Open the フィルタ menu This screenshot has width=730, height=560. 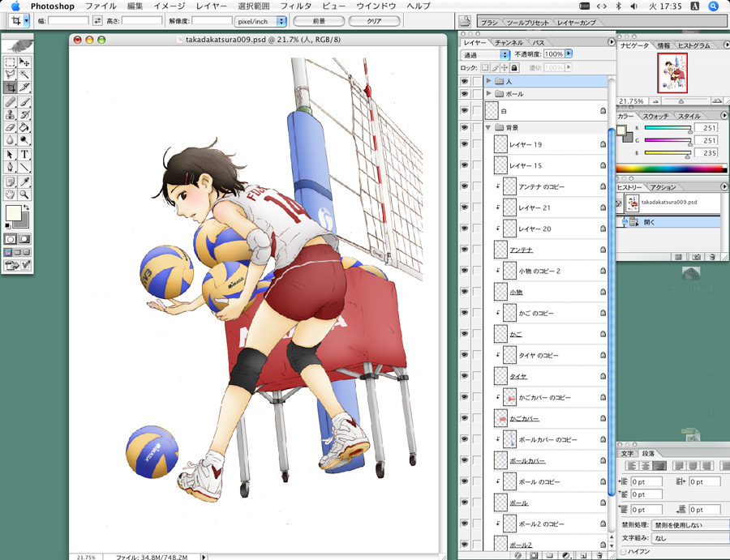[295, 6]
